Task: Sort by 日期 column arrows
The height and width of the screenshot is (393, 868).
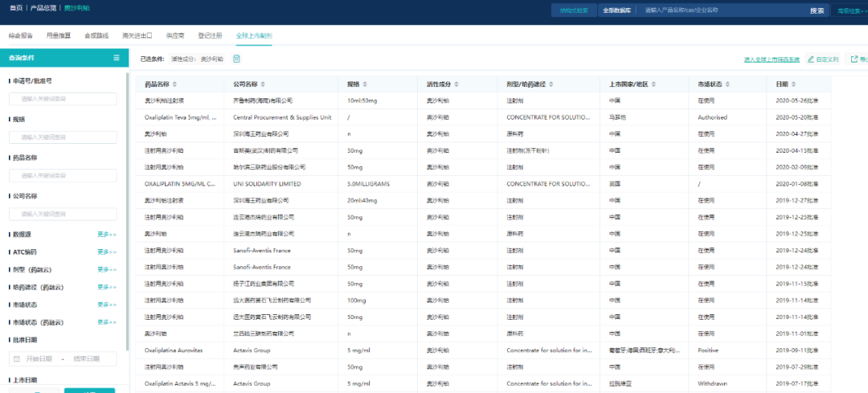Action: [794, 84]
